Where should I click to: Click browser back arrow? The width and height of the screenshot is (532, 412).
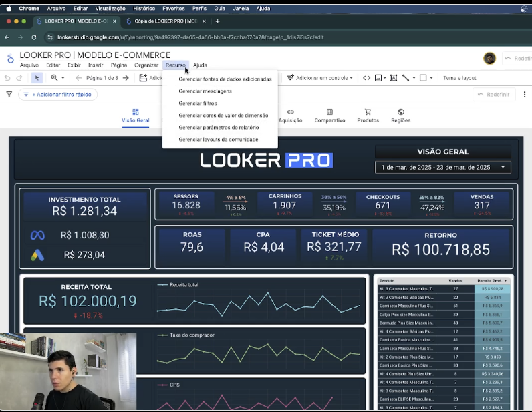[x=7, y=37]
